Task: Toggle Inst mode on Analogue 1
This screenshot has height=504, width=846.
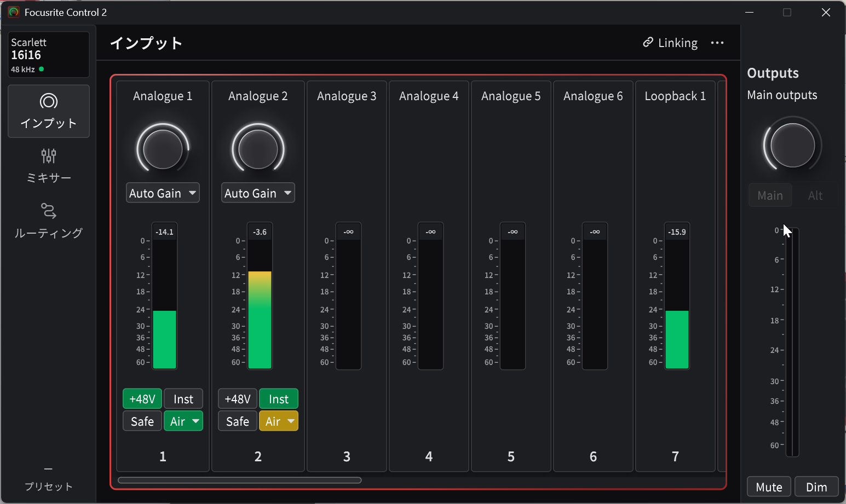Action: pos(183,399)
